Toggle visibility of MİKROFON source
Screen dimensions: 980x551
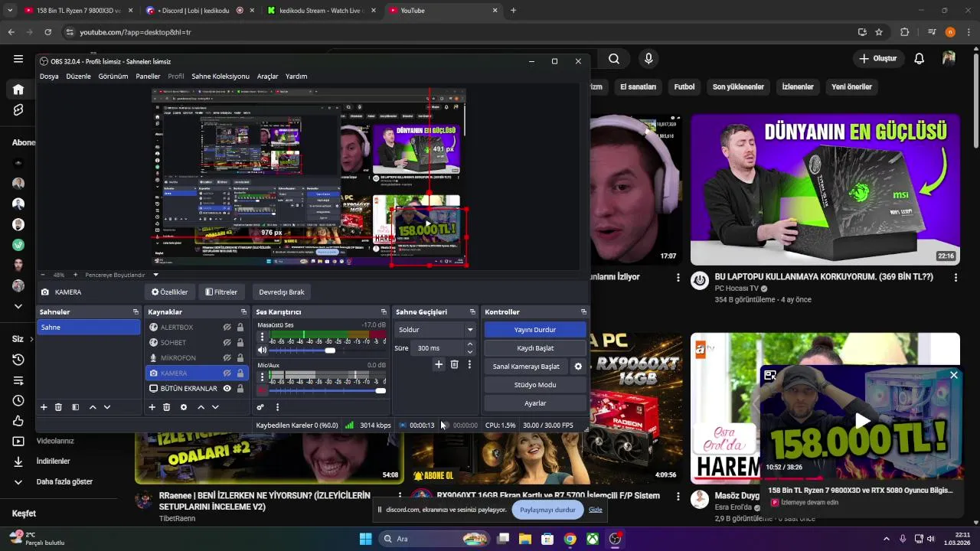[227, 358]
